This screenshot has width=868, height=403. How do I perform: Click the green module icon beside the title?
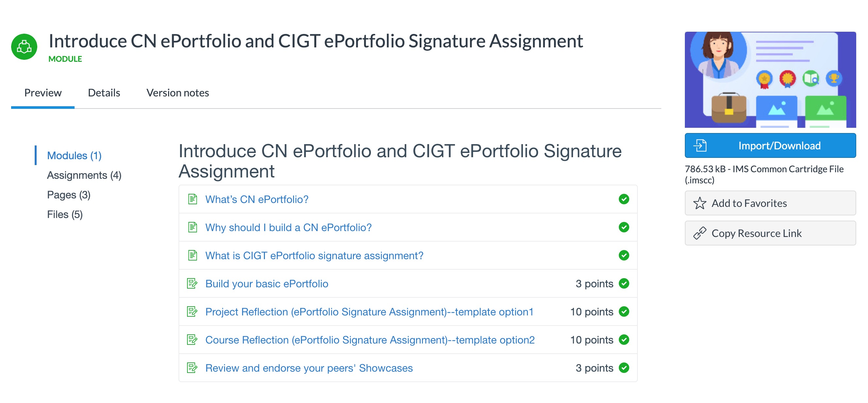pos(24,47)
